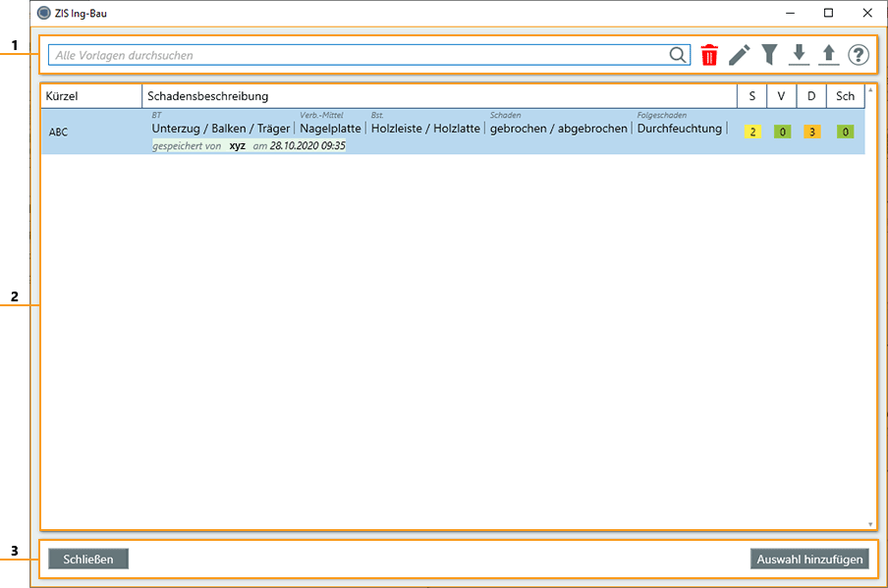The height and width of the screenshot is (588, 888).
Task: Click the upload arrow export icon
Action: tap(829, 55)
